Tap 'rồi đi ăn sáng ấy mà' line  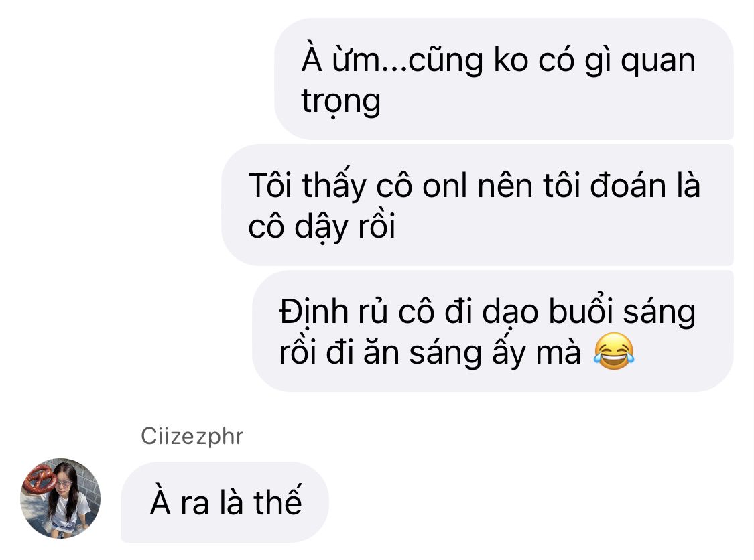tap(430, 353)
